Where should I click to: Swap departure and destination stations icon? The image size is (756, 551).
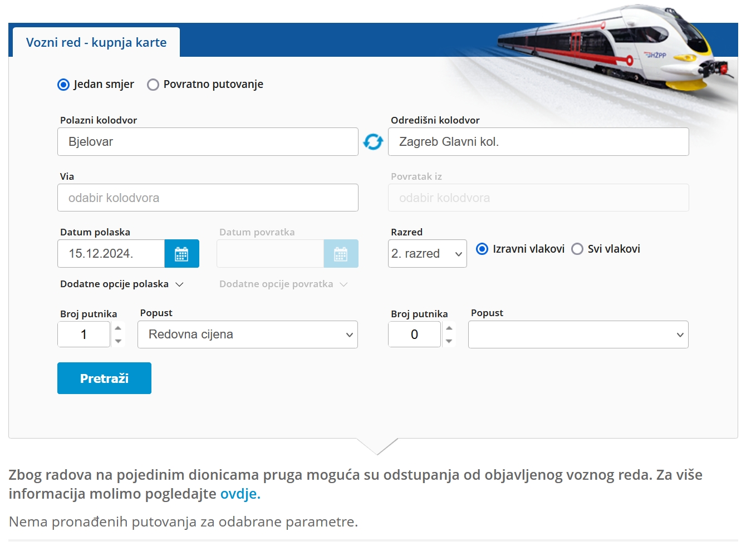373,142
